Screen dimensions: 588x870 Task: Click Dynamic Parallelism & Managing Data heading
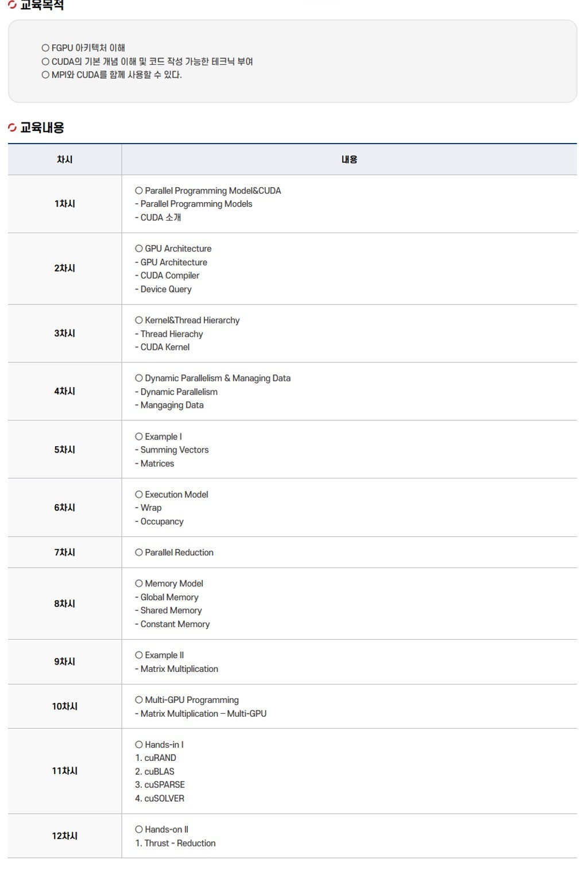(217, 378)
